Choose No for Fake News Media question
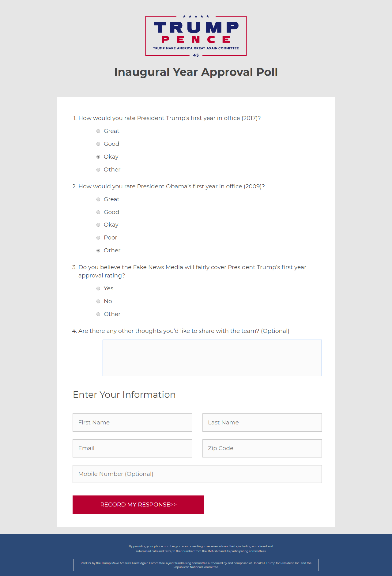This screenshot has height=576, width=392. click(98, 301)
